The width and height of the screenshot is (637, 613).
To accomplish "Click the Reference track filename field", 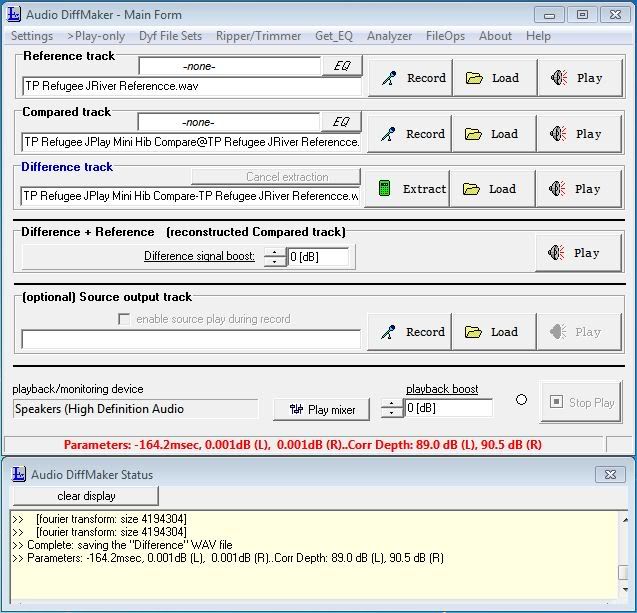I will tap(192, 86).
